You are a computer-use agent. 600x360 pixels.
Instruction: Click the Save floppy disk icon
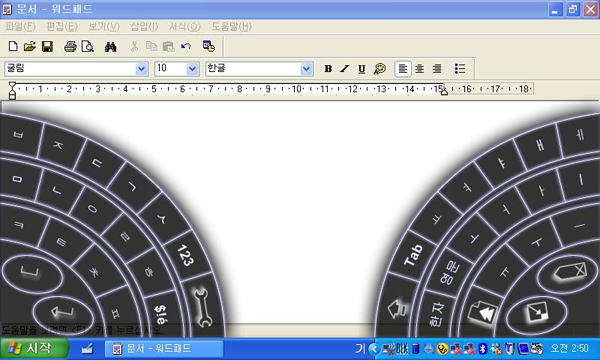[47, 47]
